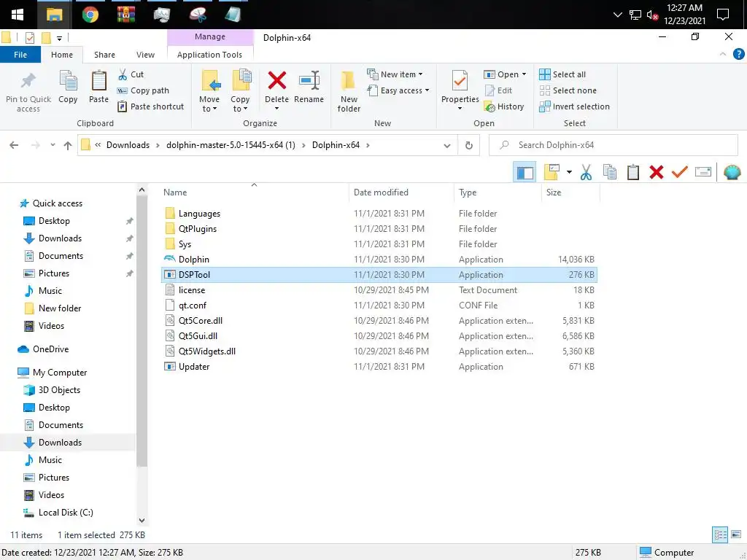This screenshot has width=747, height=560.
Task: Toggle the preview pane toolbar button
Action: tap(525, 172)
